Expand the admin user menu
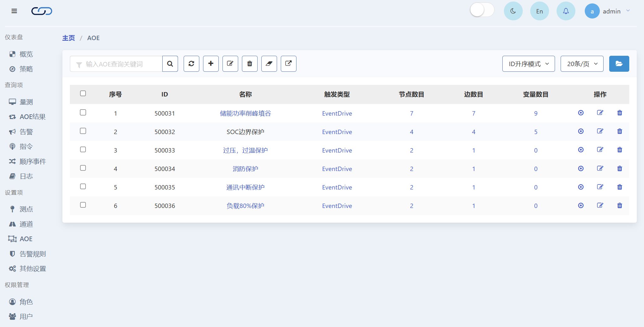This screenshot has height=327, width=644. (608, 11)
